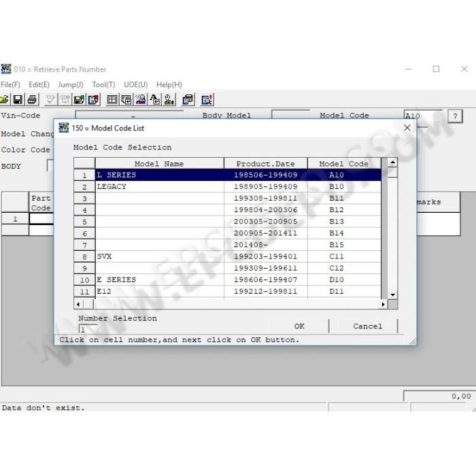Screen dimensions: 476x476
Task: Click the 'Data don't exist.' status bar message
Action: click(43, 408)
